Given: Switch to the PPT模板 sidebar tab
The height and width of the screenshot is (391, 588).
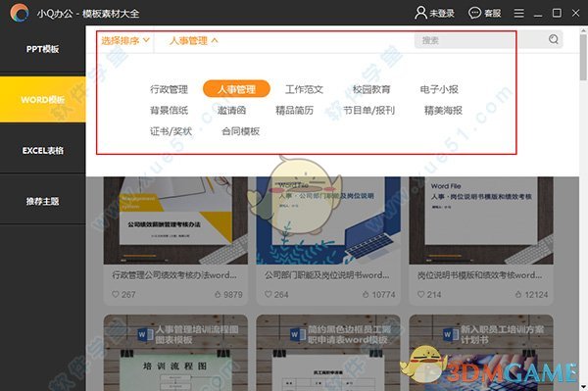Looking at the screenshot, I should click(43, 49).
